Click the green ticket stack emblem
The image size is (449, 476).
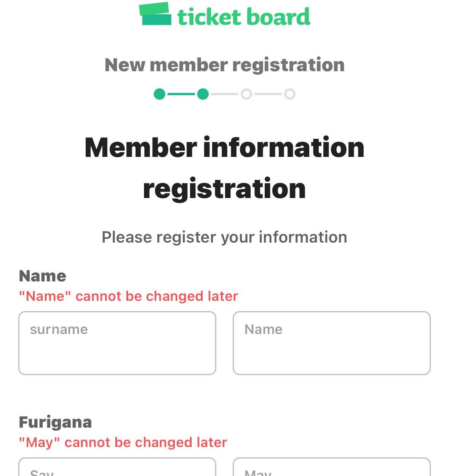155,14
